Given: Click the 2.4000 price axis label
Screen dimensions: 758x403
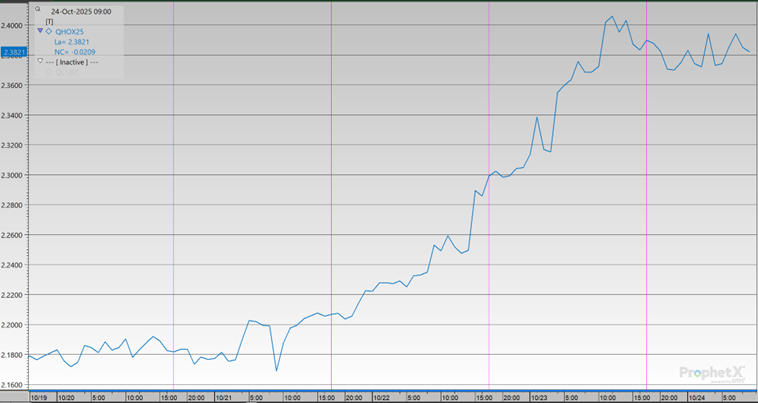Looking at the screenshot, I should (13, 25).
